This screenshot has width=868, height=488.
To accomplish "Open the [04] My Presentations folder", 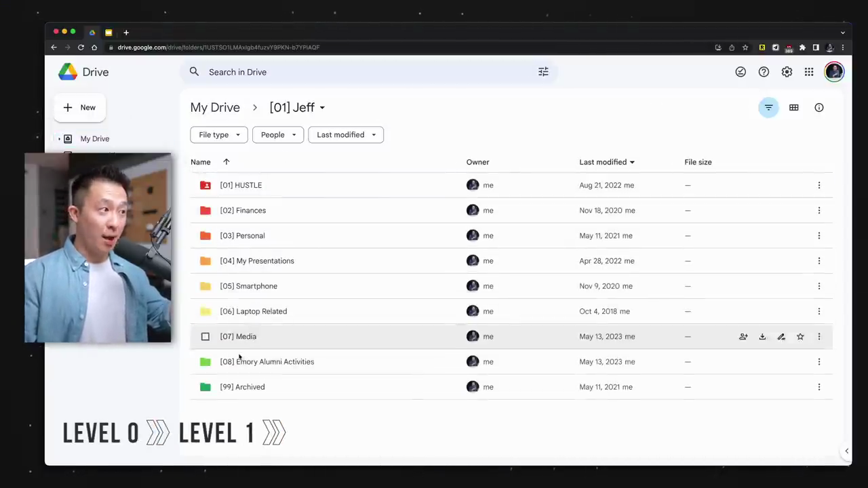I will click(x=257, y=261).
